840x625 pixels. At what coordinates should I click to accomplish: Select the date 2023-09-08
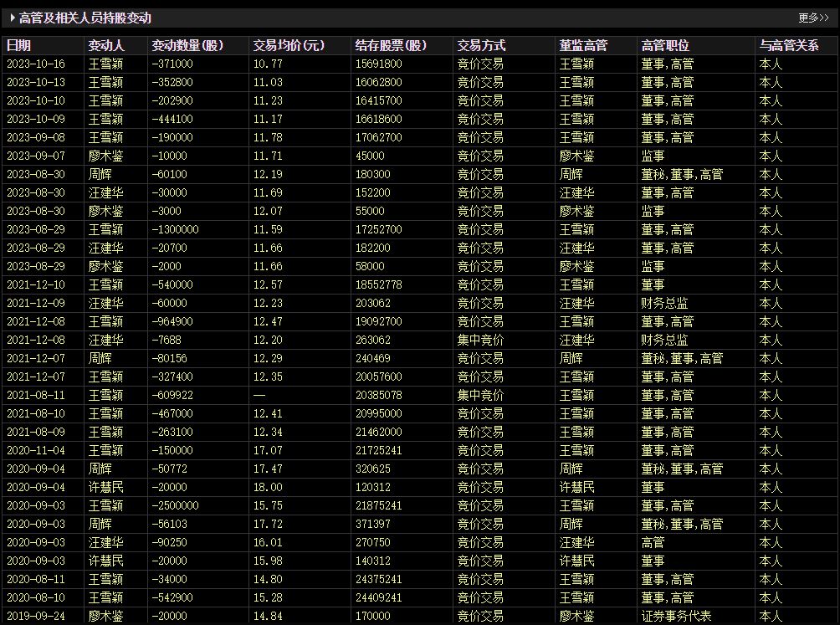pos(36,138)
